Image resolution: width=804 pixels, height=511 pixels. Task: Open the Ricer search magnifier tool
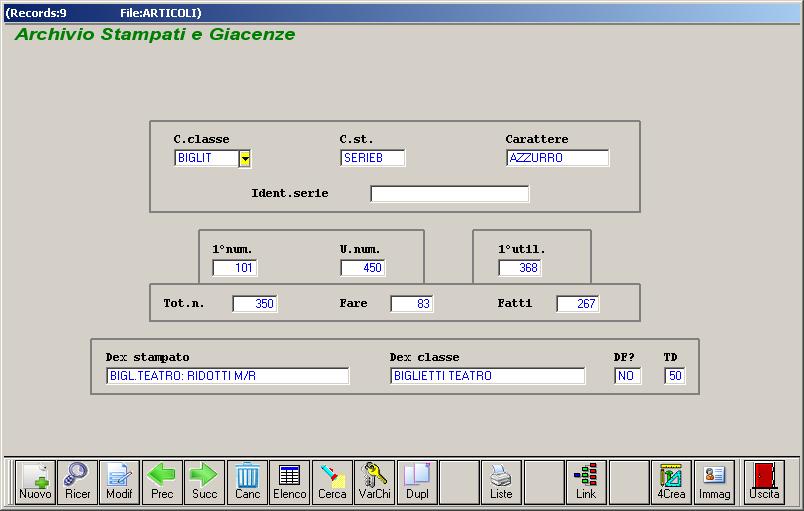(x=77, y=482)
